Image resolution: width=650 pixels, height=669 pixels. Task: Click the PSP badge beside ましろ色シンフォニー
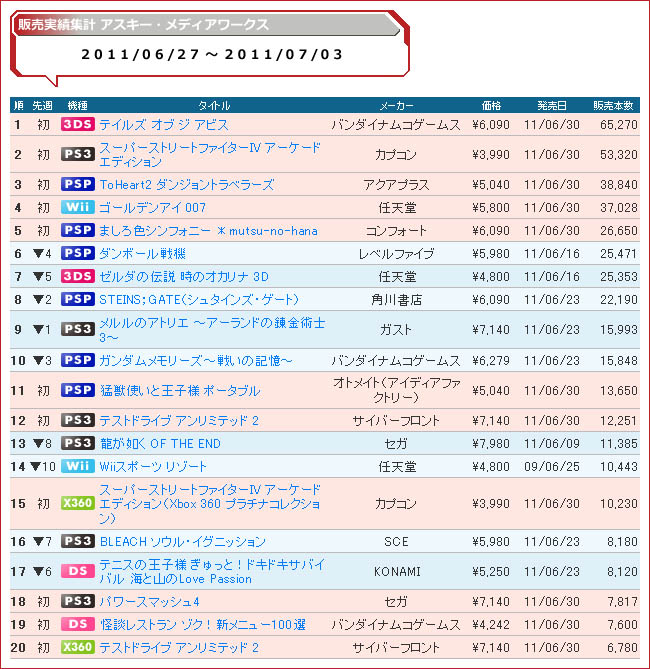[x=77, y=230]
